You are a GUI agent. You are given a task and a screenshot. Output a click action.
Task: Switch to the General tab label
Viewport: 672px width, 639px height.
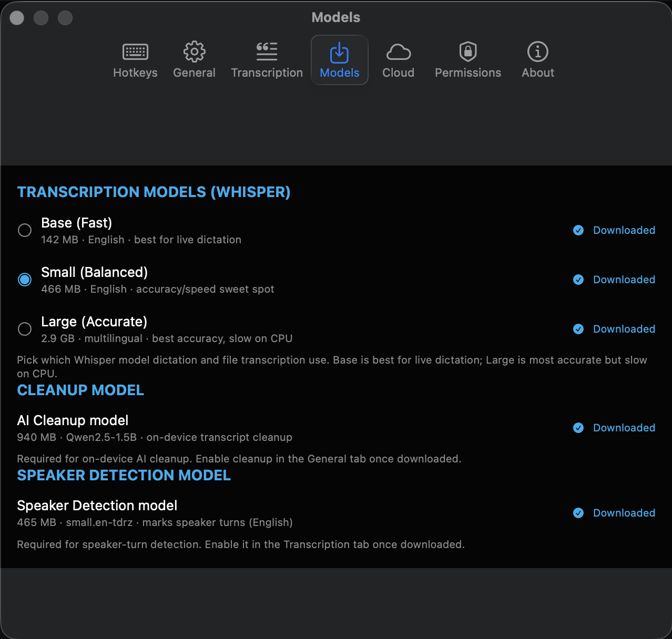(x=195, y=73)
